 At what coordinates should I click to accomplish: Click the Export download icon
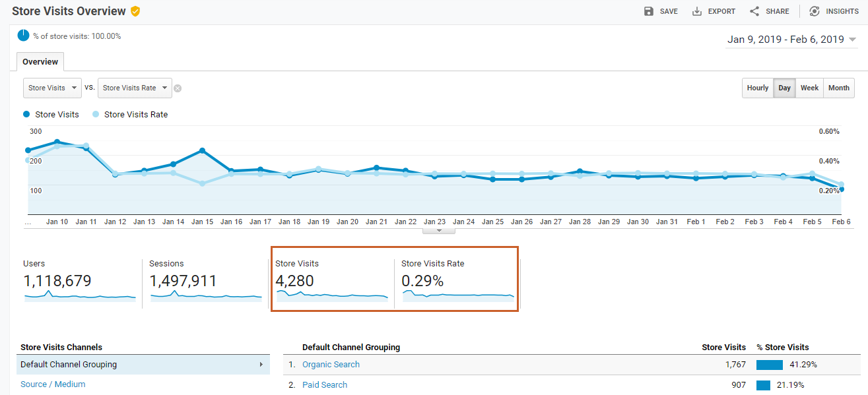[x=697, y=11]
